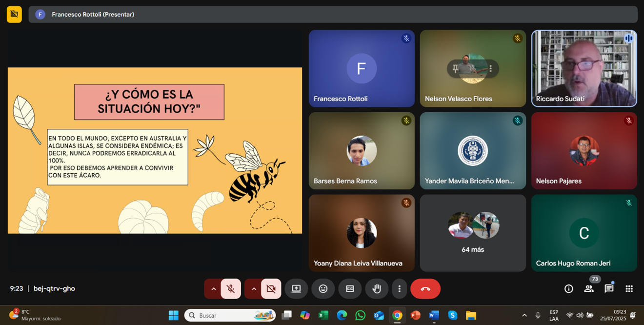Open the emoji reactions picker
Viewport: 644px width, 325px height.
[x=323, y=289]
